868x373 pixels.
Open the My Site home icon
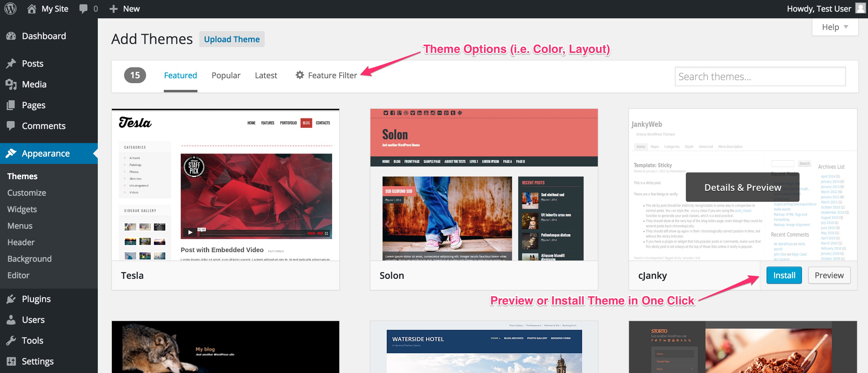pos(31,9)
